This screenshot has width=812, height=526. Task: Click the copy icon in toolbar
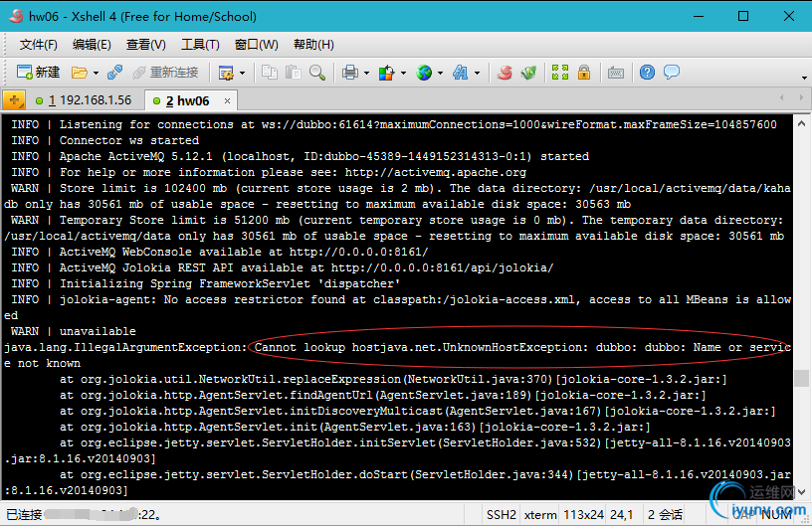(x=270, y=73)
